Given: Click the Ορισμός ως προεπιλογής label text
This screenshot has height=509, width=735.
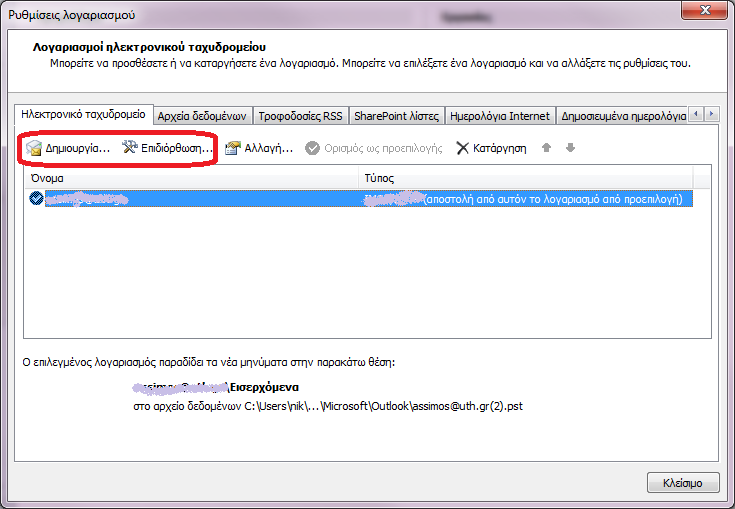Looking at the screenshot, I should point(383,148).
